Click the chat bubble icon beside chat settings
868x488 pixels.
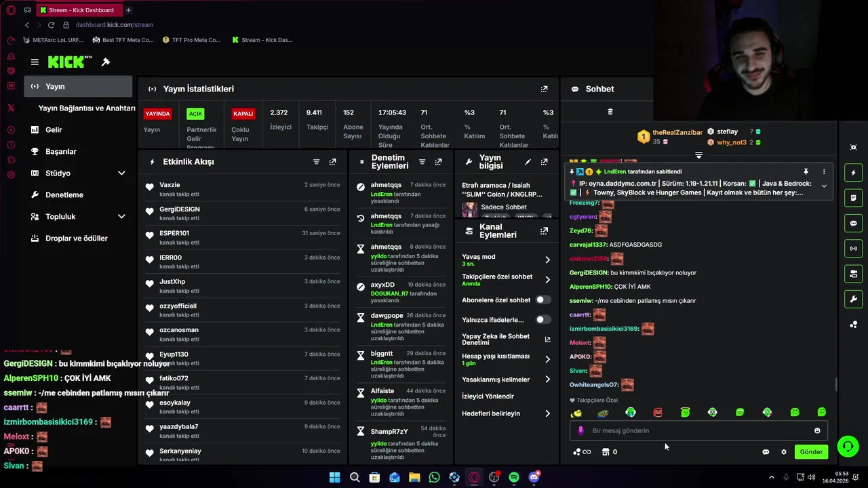click(x=766, y=452)
